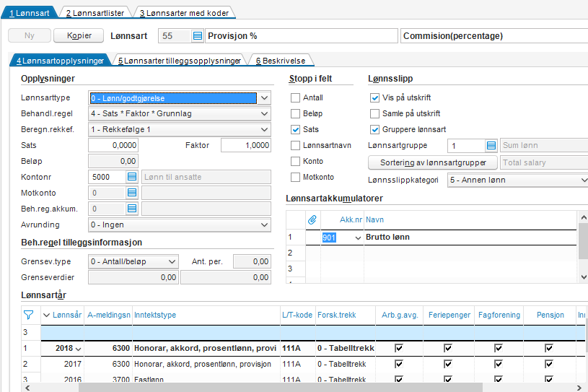This screenshot has height=392, width=588.
Task: Click the Fagforening column header
Action: [499, 315]
